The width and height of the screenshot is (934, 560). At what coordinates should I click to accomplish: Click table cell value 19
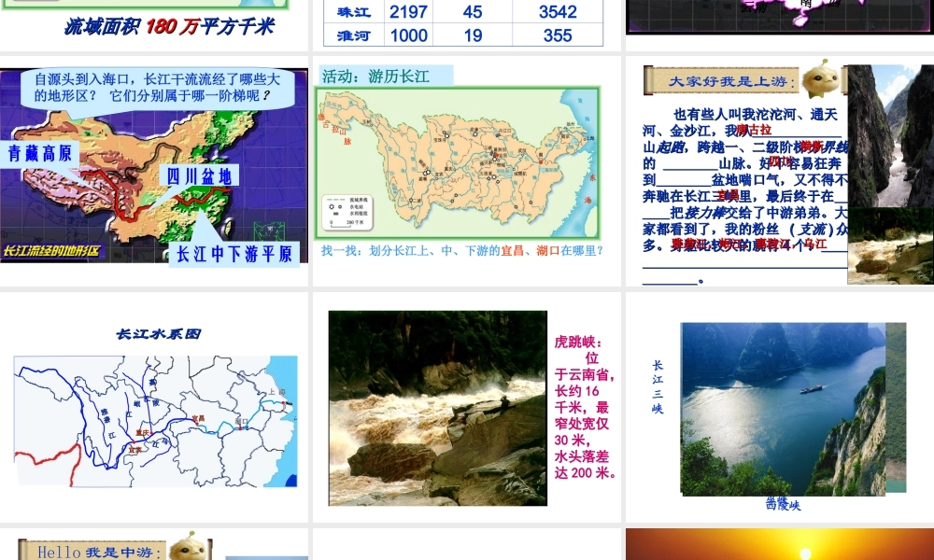[x=473, y=35]
